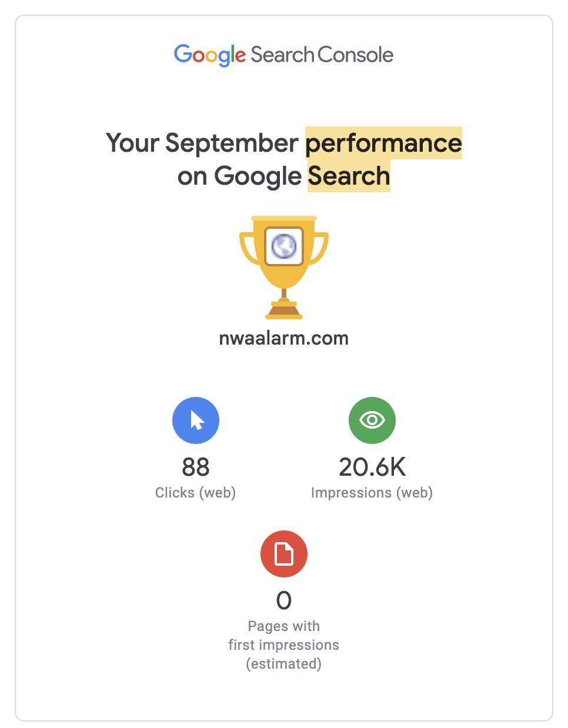This screenshot has width=568, height=728.
Task: Click the 88 clicks count
Action: point(196,467)
